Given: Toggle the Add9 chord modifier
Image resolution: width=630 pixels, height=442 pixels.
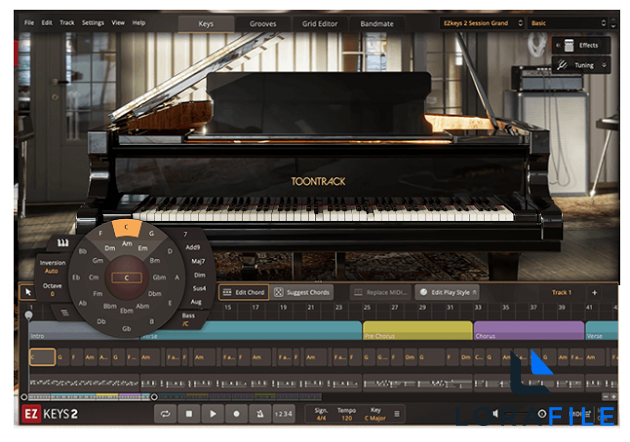Looking at the screenshot, I should click(x=193, y=247).
